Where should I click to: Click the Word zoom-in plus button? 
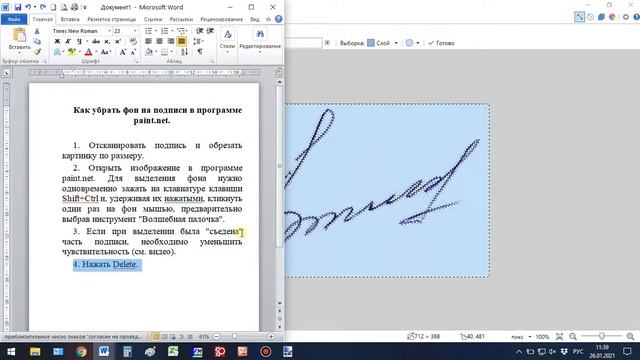click(271, 337)
